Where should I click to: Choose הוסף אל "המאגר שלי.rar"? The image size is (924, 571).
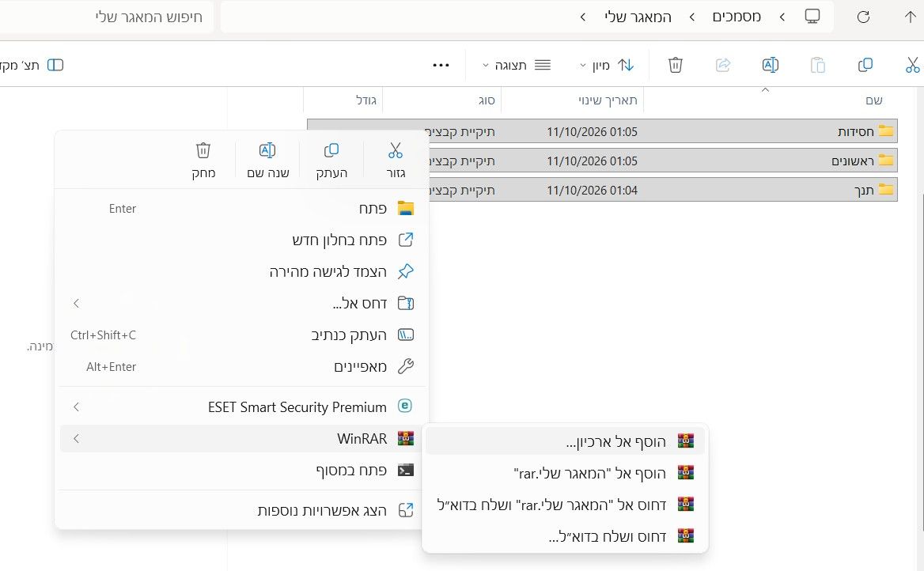click(x=565, y=473)
